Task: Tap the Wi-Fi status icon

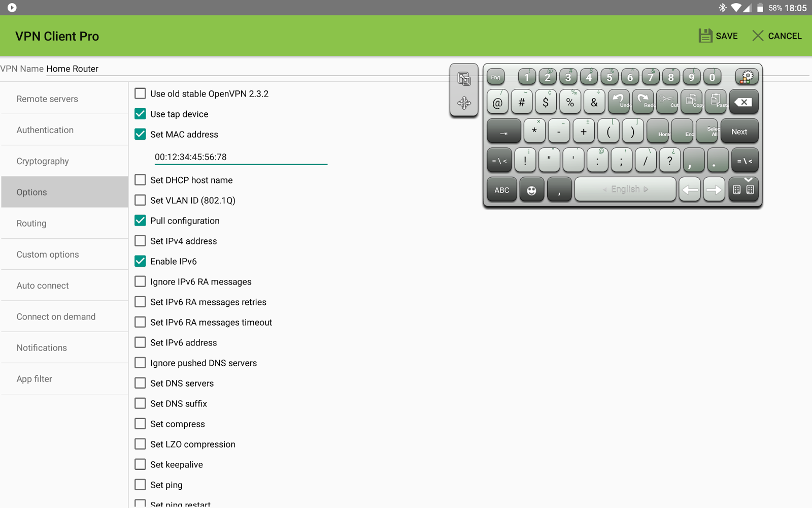Action: (x=736, y=8)
